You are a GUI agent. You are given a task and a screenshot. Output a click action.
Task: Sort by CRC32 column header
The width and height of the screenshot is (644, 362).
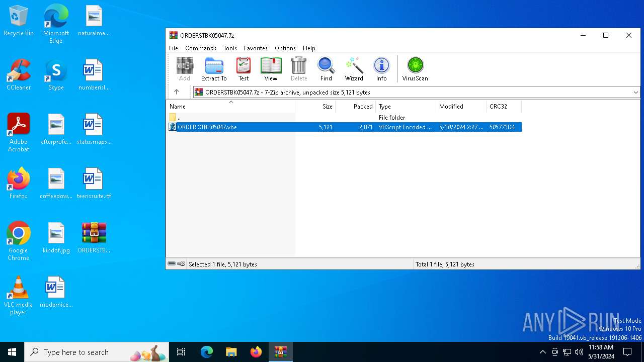click(x=504, y=107)
